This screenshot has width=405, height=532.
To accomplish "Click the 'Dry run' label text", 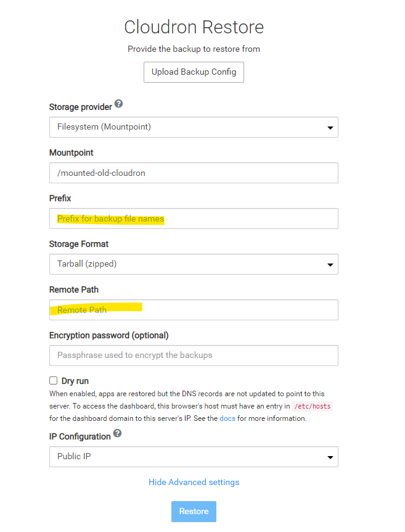I will (x=75, y=381).
